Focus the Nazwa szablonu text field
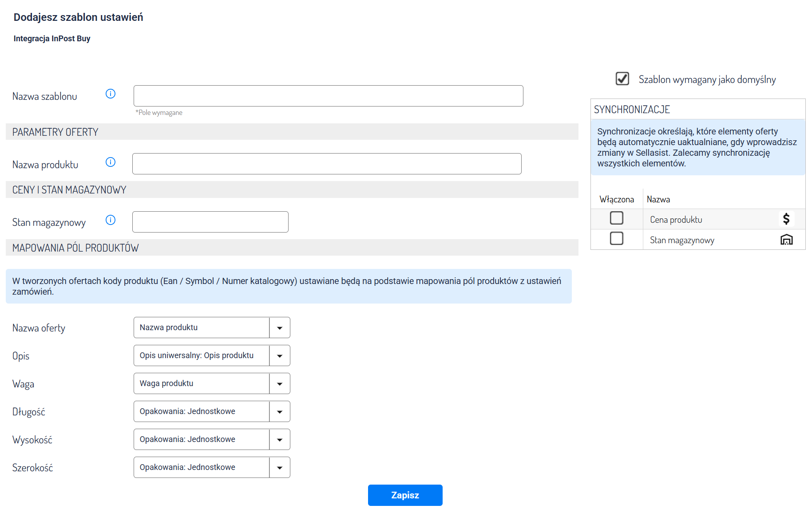Viewport: 812px width, 517px height. (328, 96)
